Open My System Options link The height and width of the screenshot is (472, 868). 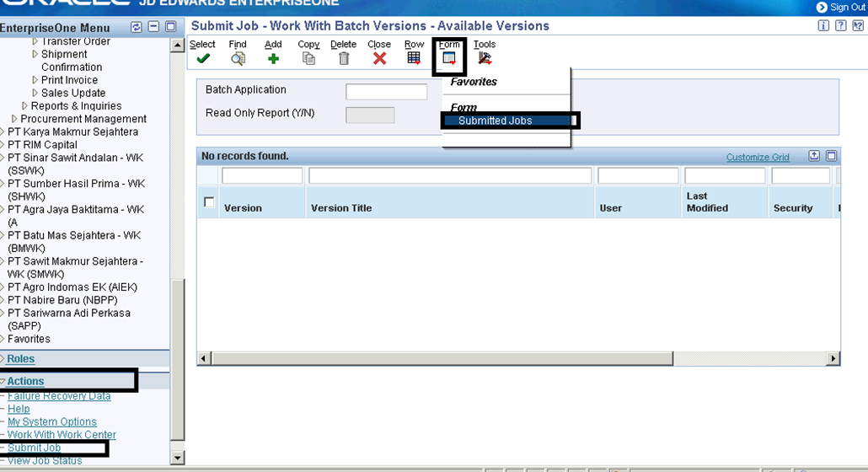point(52,421)
